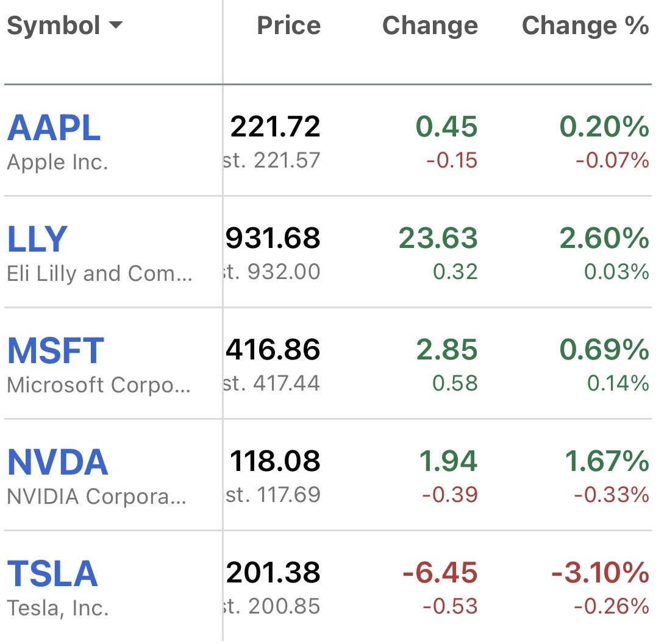This screenshot has width=667, height=644.
Task: Select LLY price 931.68
Action: coord(273,238)
